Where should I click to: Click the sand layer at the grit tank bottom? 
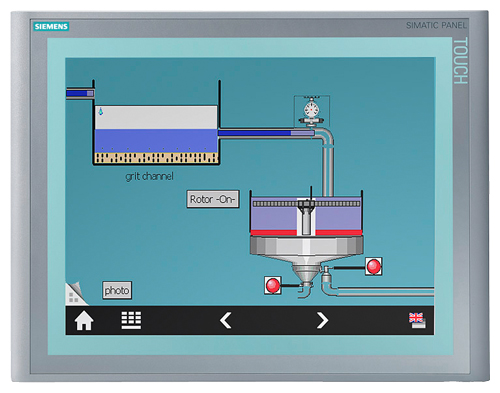coord(156,158)
